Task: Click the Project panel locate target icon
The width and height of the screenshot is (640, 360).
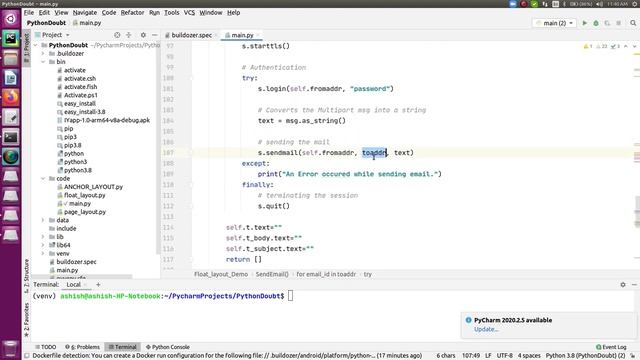Action: (x=117, y=35)
